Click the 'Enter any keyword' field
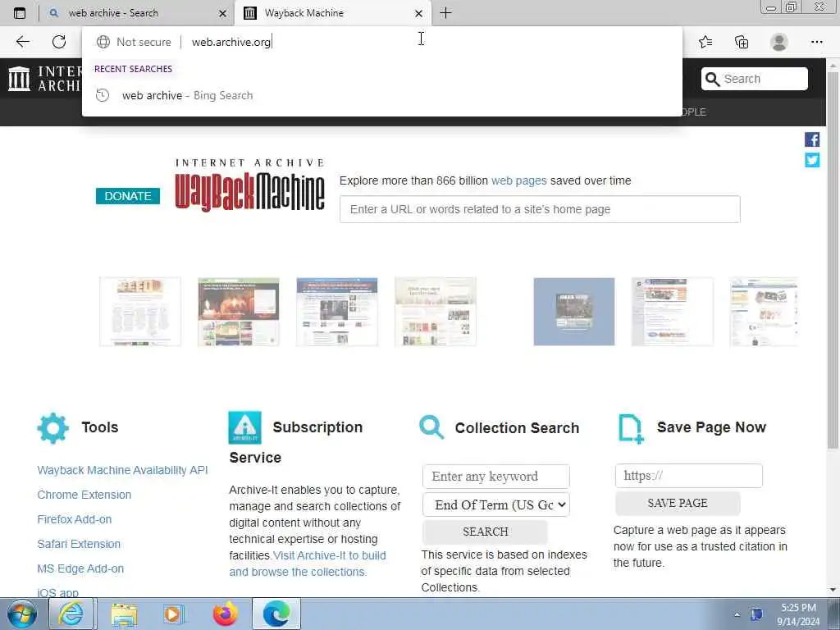840x630 pixels. (x=496, y=477)
